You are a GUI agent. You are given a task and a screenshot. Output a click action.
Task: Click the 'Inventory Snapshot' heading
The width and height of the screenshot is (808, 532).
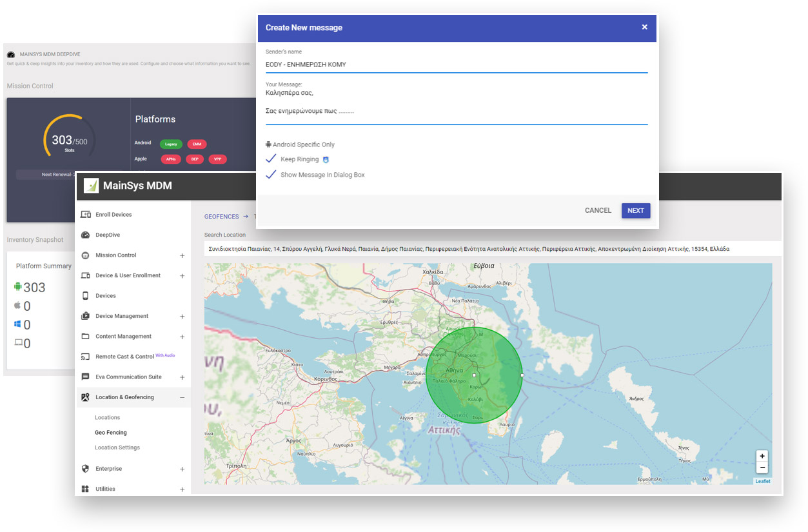pos(35,240)
